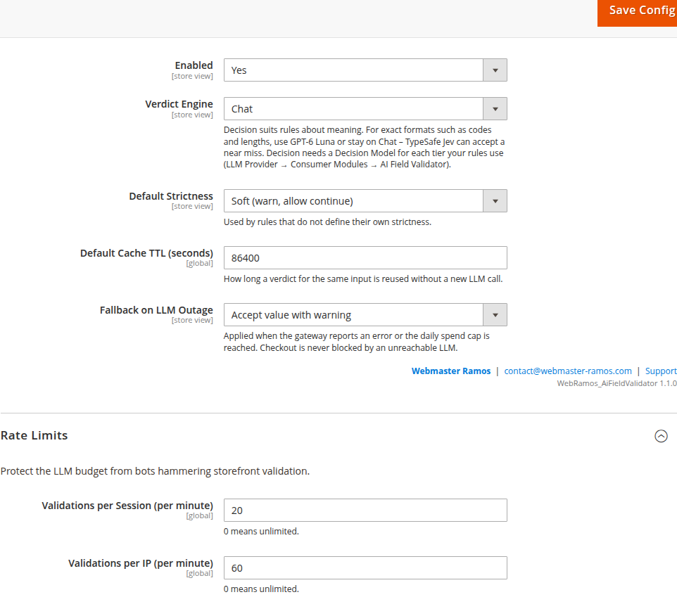
Task: Click the Enabled field label
Action: [x=194, y=65]
